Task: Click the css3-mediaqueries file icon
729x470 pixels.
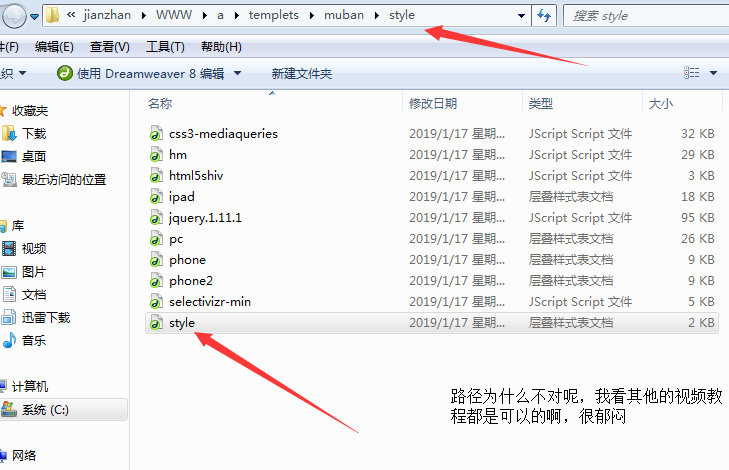Action: (156, 133)
